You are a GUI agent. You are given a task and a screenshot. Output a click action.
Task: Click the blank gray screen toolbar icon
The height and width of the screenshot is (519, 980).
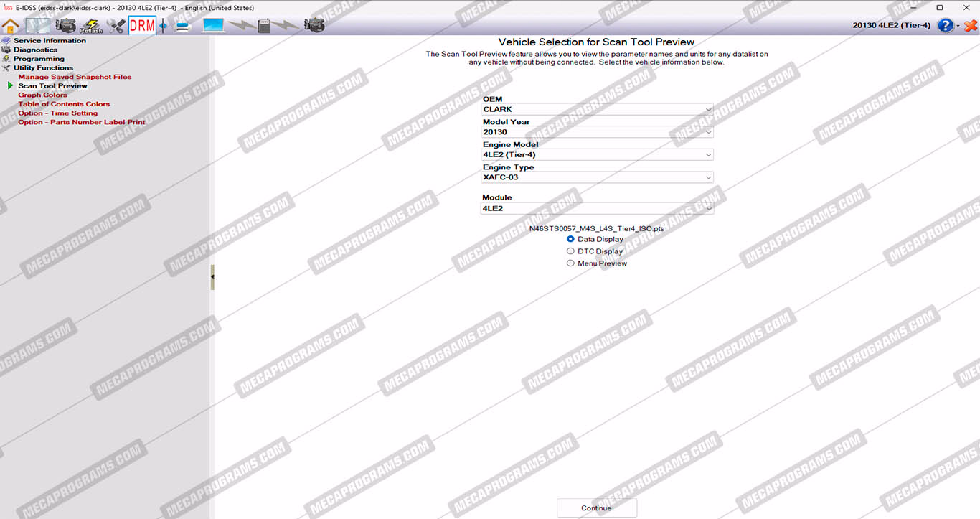(38, 26)
